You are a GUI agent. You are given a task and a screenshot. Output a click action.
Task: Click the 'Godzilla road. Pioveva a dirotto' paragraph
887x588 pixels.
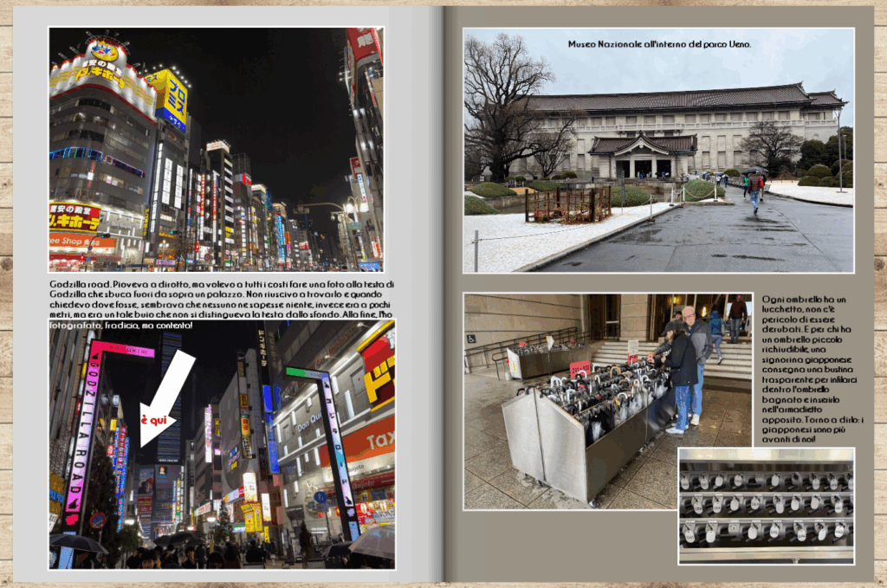pos(222,304)
